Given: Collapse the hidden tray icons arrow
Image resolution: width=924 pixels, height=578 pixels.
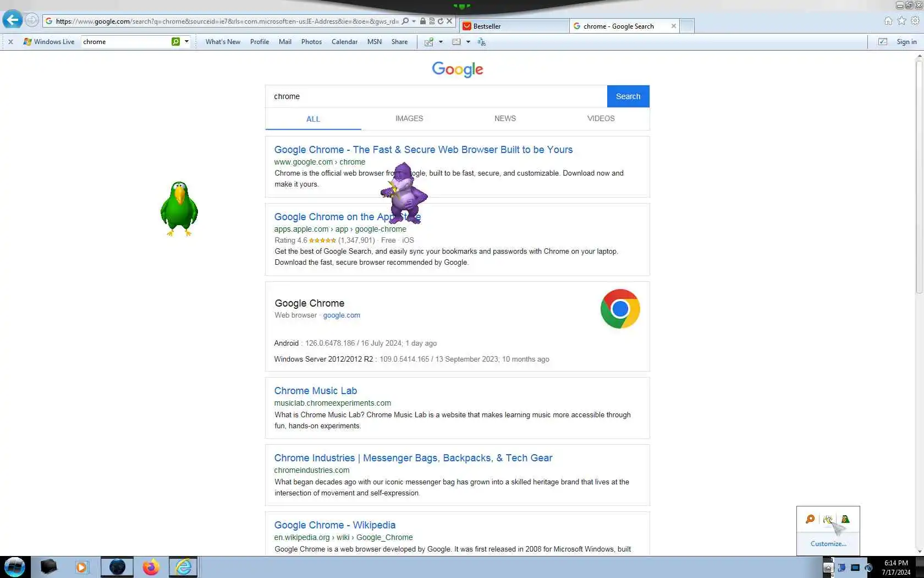Looking at the screenshot, I should (828, 568).
